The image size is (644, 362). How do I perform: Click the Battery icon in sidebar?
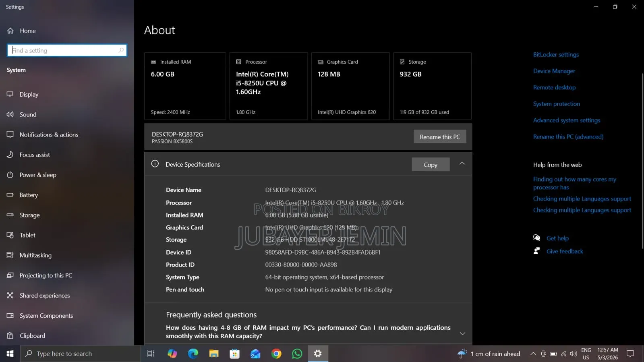[x=10, y=195]
